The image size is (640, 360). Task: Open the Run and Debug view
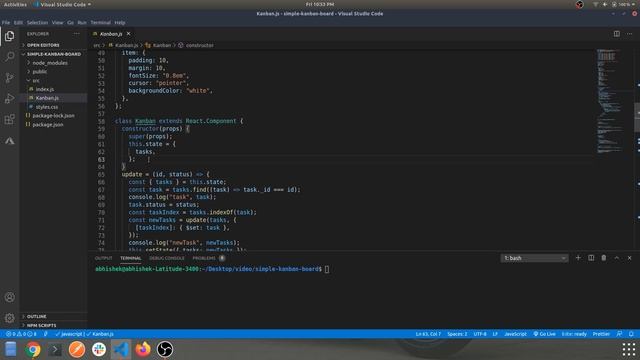[9, 98]
